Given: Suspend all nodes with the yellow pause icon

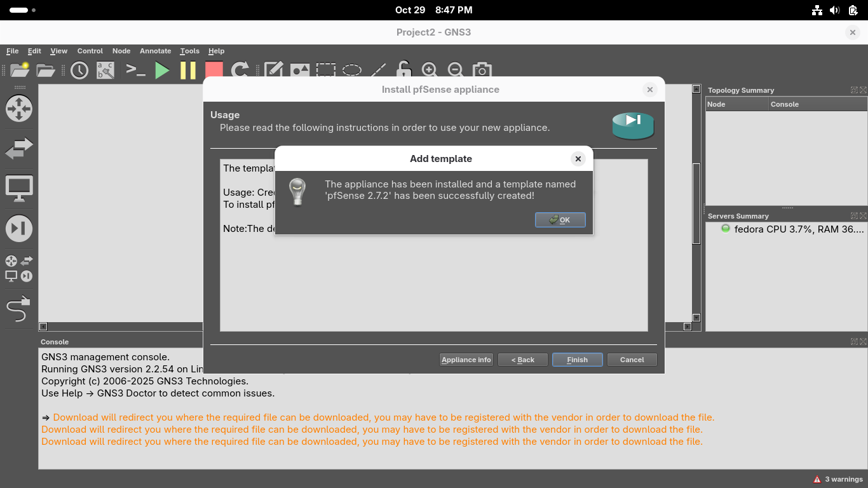Looking at the screenshot, I should pyautogui.click(x=188, y=70).
